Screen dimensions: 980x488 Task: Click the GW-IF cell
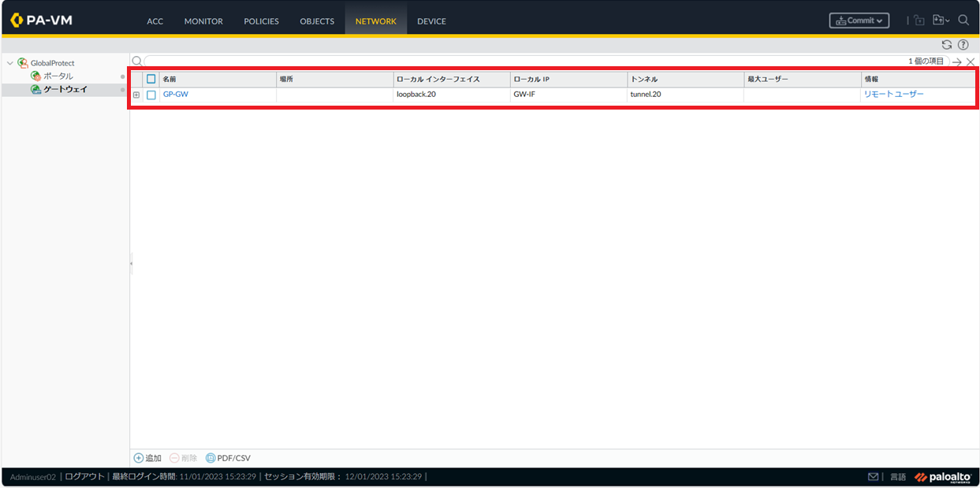tap(524, 95)
